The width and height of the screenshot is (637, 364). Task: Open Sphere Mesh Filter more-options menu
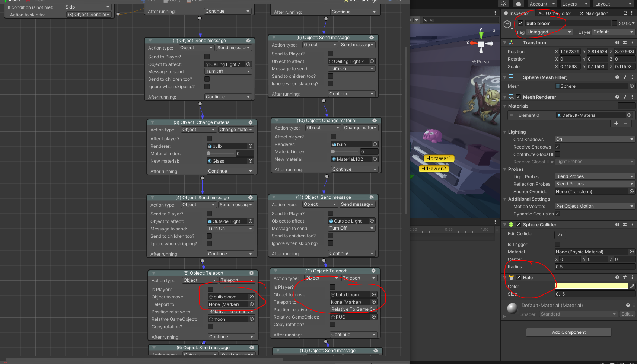pos(632,77)
